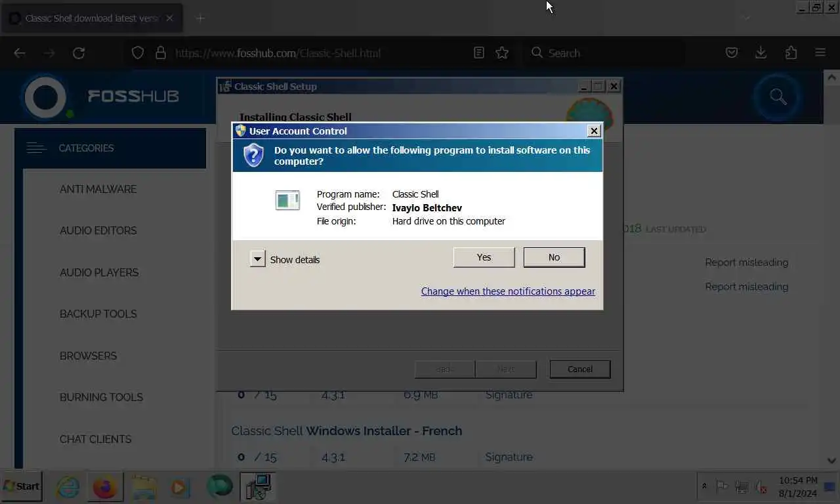Click the Classic Shell Setup title bar icon
Viewport: 840px width, 504px height.
pos(225,86)
